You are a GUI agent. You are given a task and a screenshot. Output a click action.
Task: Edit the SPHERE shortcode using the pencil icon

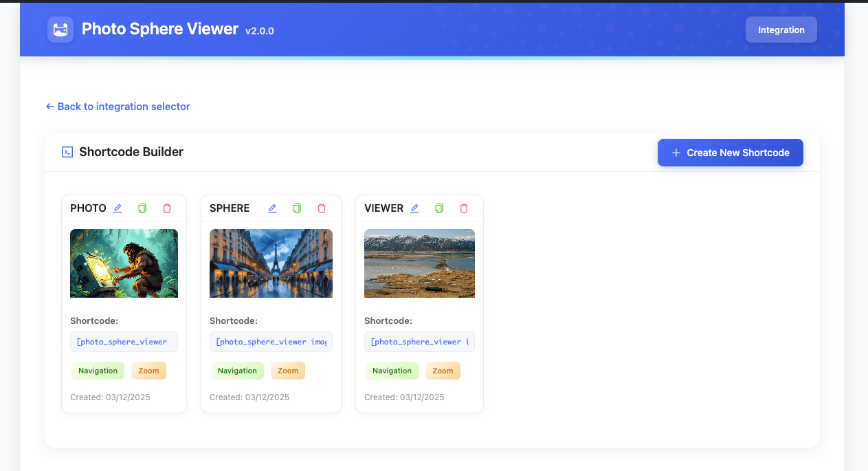tap(272, 208)
